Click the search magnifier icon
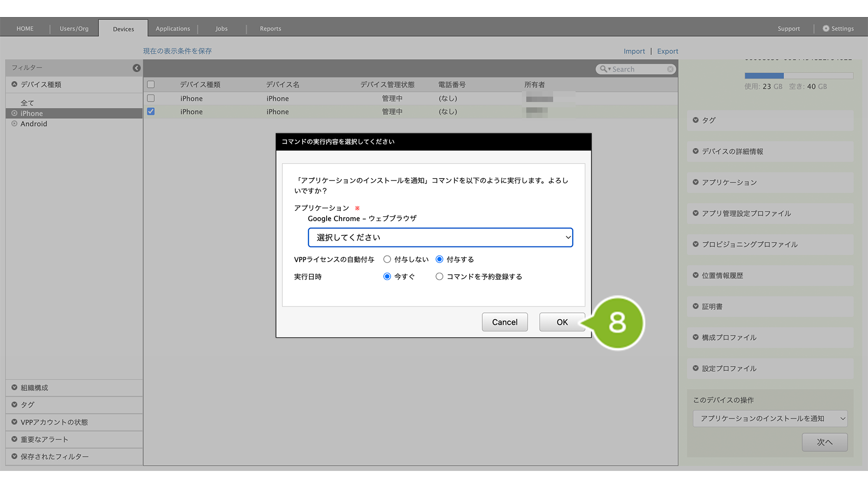 pyautogui.click(x=603, y=69)
